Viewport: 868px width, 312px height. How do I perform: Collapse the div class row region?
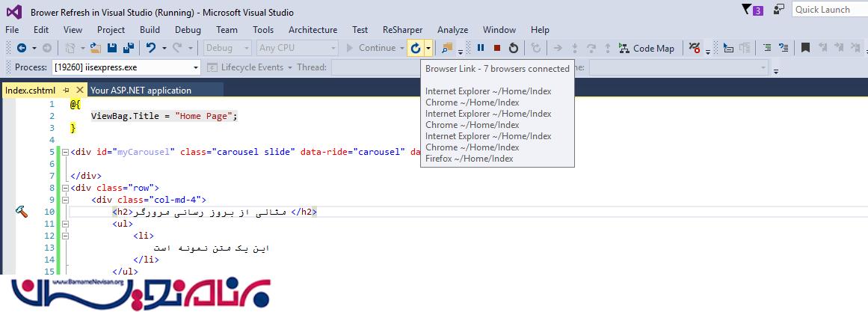pos(65,188)
